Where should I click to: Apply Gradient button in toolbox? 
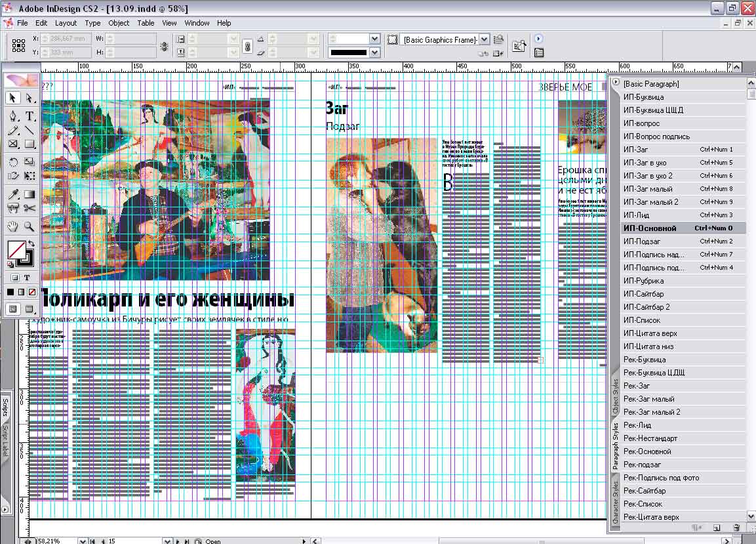coord(21,292)
